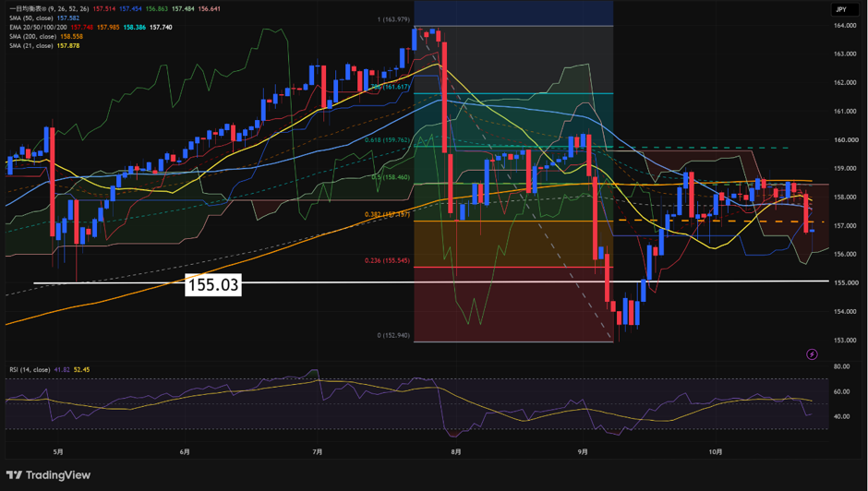Click the 155.03 price label box

click(213, 284)
